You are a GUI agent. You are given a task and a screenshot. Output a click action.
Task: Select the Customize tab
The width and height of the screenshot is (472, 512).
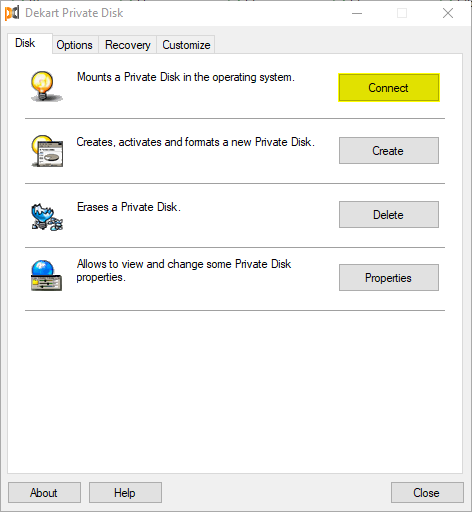coord(186,45)
